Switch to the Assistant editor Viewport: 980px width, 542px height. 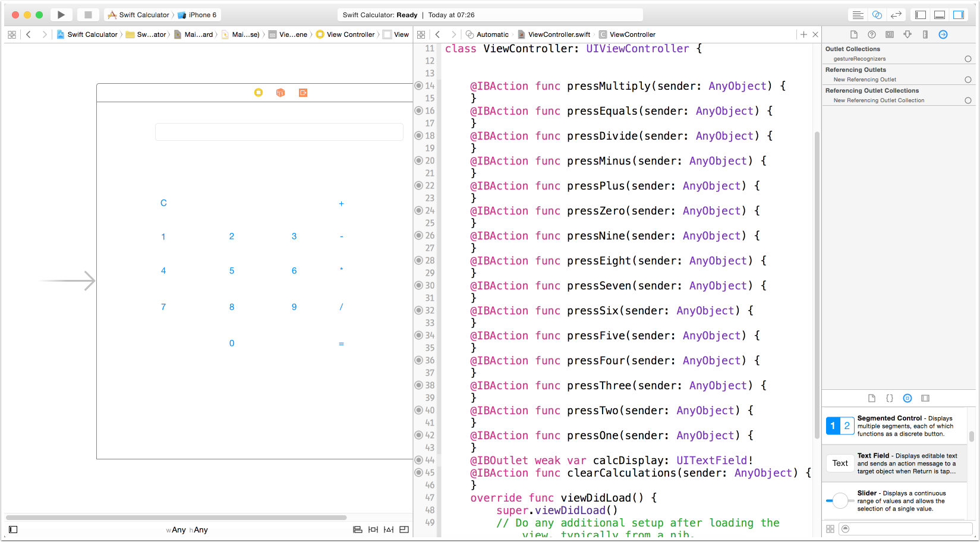point(877,15)
